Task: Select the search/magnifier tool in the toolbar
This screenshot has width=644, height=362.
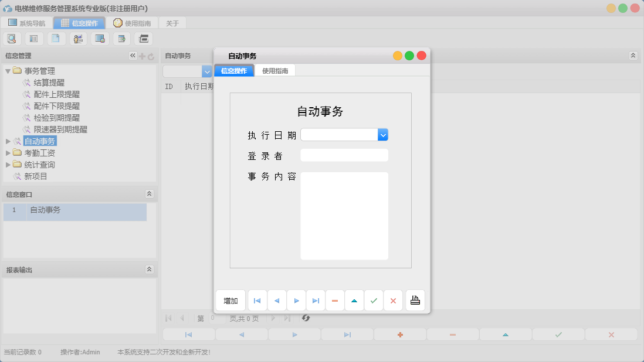Action: pos(12,38)
